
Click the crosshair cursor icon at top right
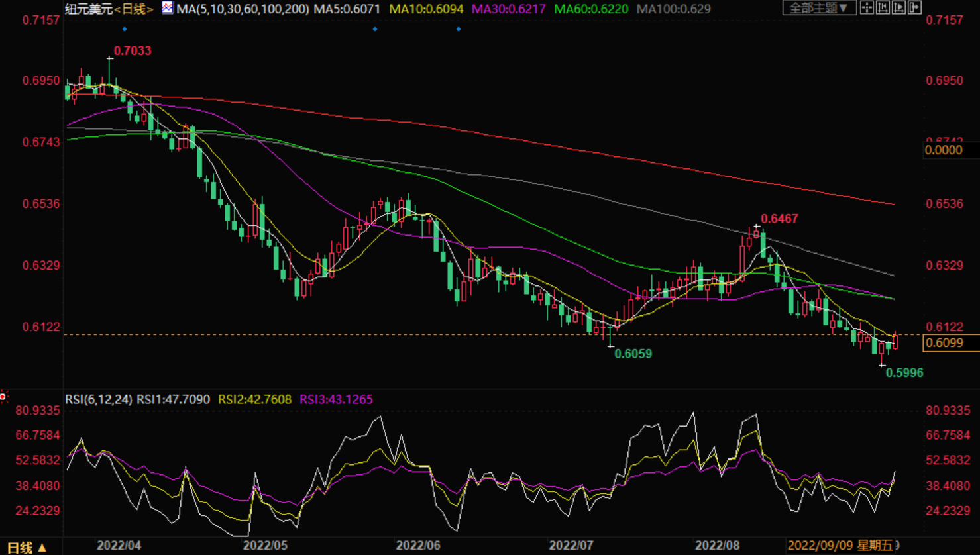[867, 8]
